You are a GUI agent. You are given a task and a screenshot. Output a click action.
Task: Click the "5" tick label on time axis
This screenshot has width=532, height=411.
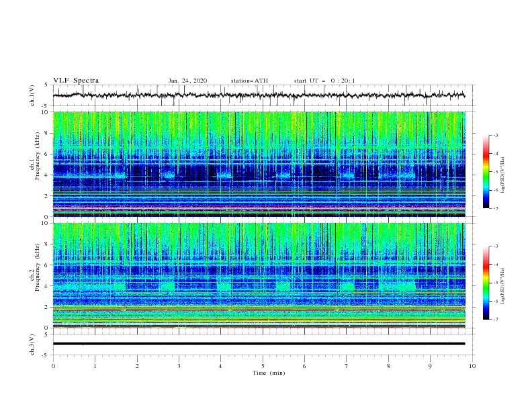coord(263,366)
